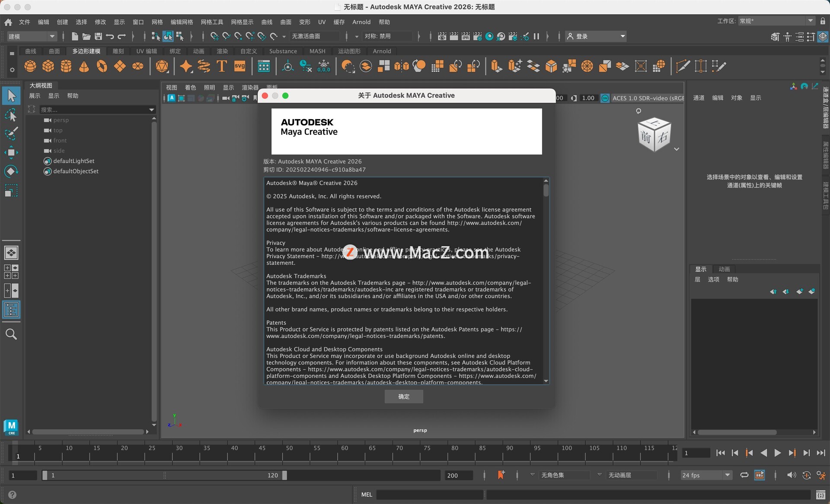The height and width of the screenshot is (504, 830).
Task: Select the four view pane layout
Action: 11,272
